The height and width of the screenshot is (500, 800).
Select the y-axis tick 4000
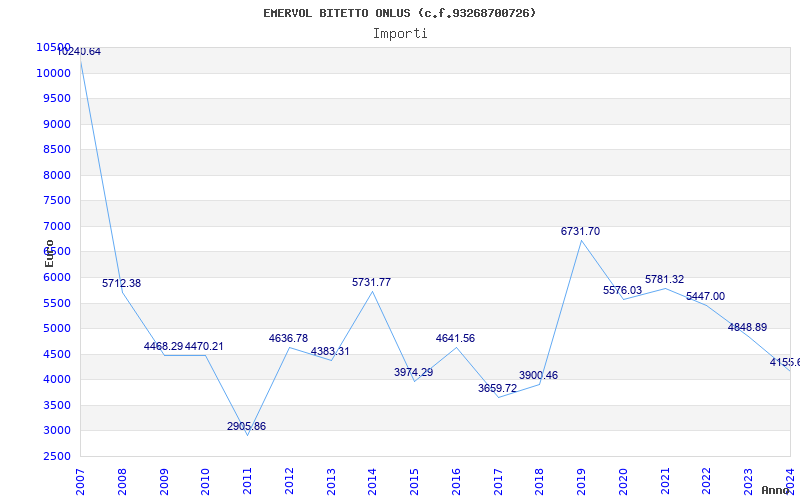(56, 380)
